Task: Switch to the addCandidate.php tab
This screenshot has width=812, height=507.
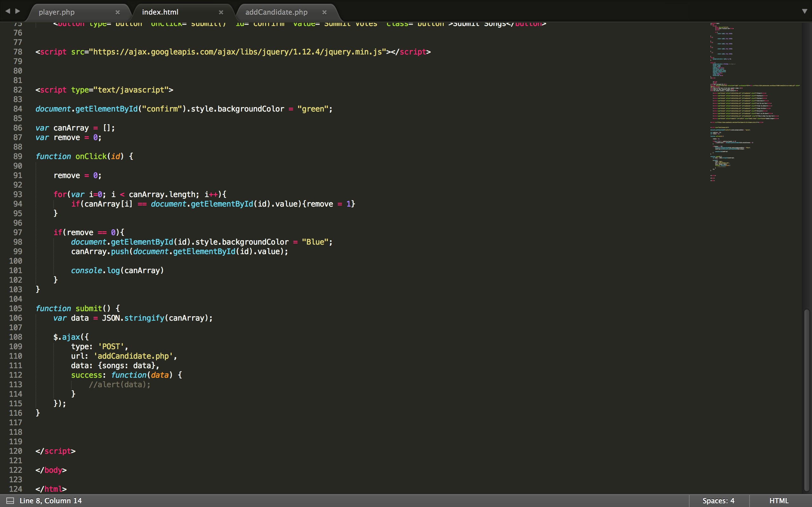Action: tap(277, 12)
